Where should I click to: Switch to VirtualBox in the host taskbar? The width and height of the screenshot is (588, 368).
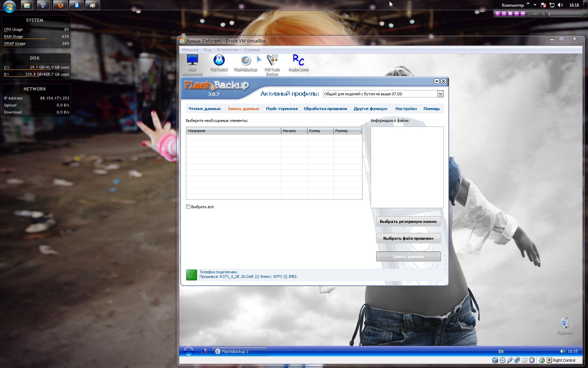pyautogui.click(x=43, y=5)
